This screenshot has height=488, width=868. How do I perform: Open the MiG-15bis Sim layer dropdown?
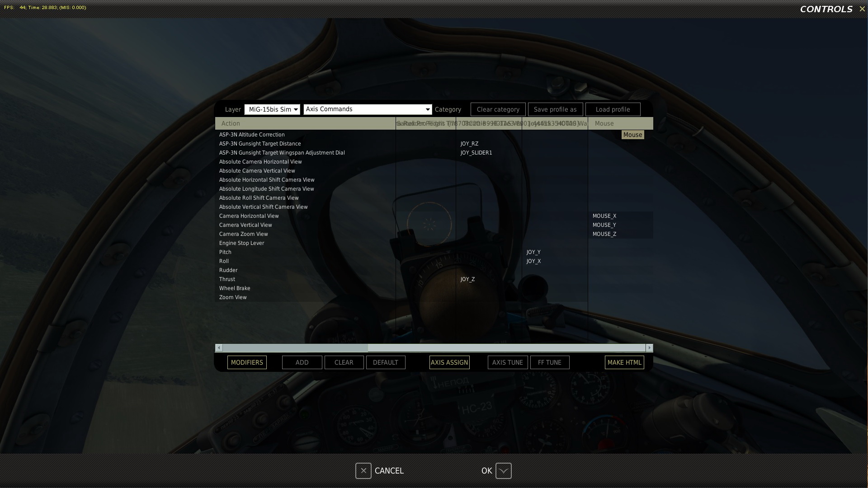pyautogui.click(x=272, y=109)
